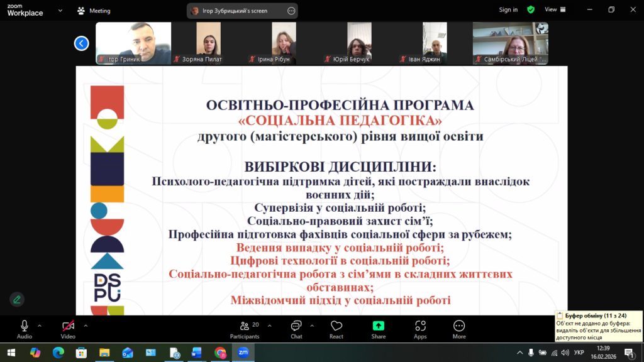This screenshot has height=362, width=644.
Task: Open the View layout dropdown
Action: pos(554,9)
